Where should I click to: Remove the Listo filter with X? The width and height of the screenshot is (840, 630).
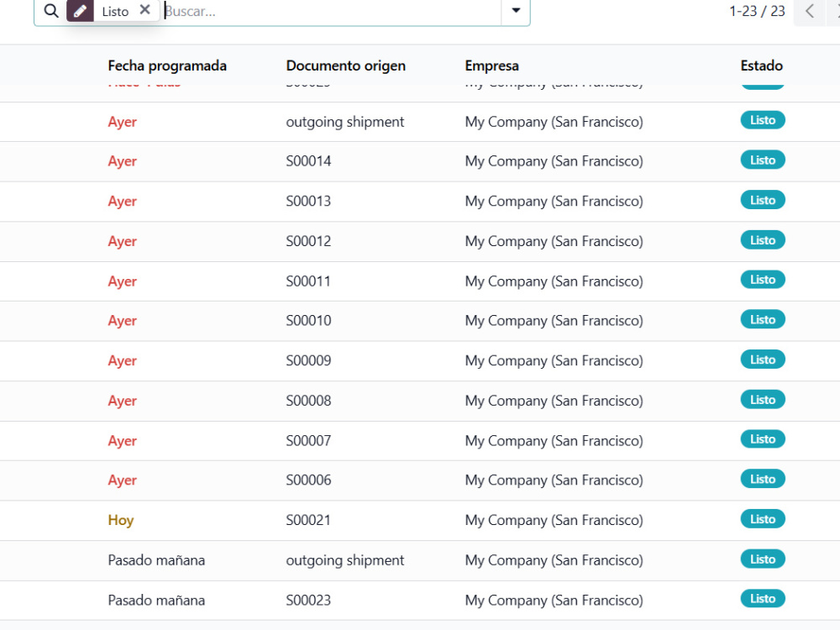[x=144, y=9]
